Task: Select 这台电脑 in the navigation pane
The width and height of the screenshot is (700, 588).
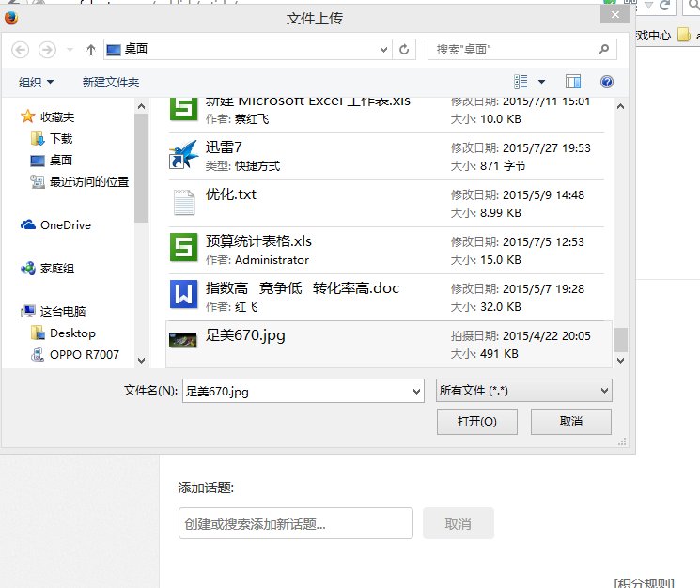Action: coord(63,312)
